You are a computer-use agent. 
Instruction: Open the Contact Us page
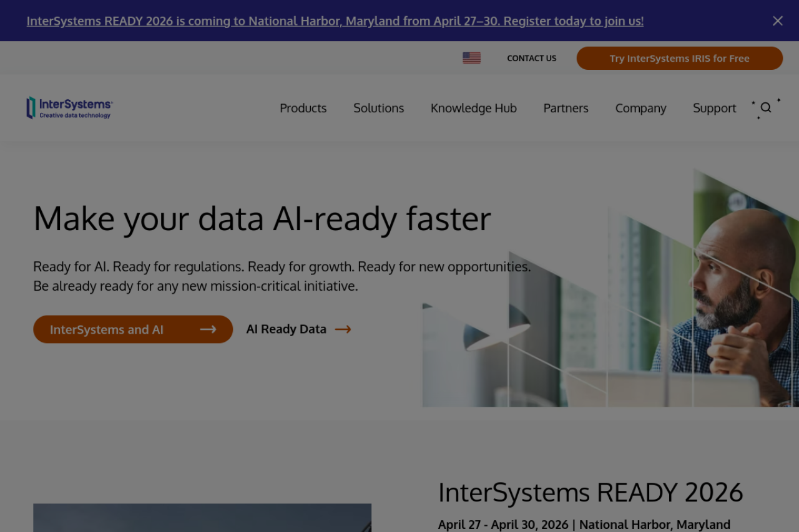click(531, 58)
